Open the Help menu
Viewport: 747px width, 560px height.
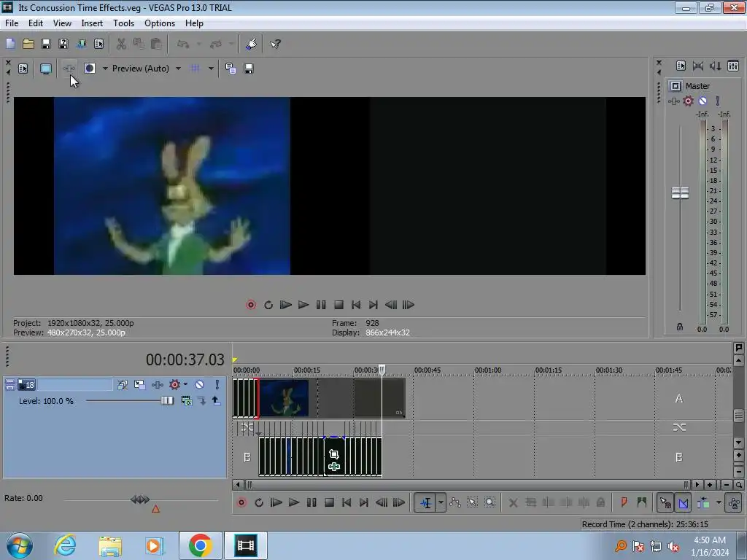pyautogui.click(x=194, y=23)
